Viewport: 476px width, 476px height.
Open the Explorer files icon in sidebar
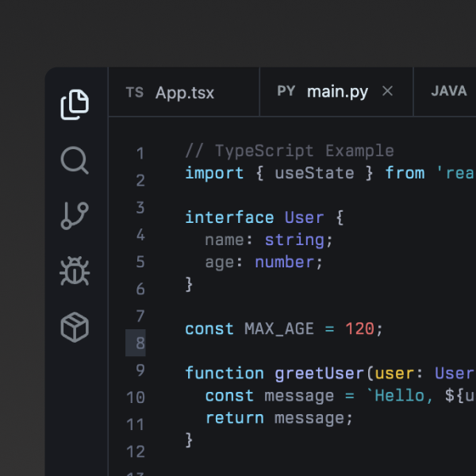75,105
